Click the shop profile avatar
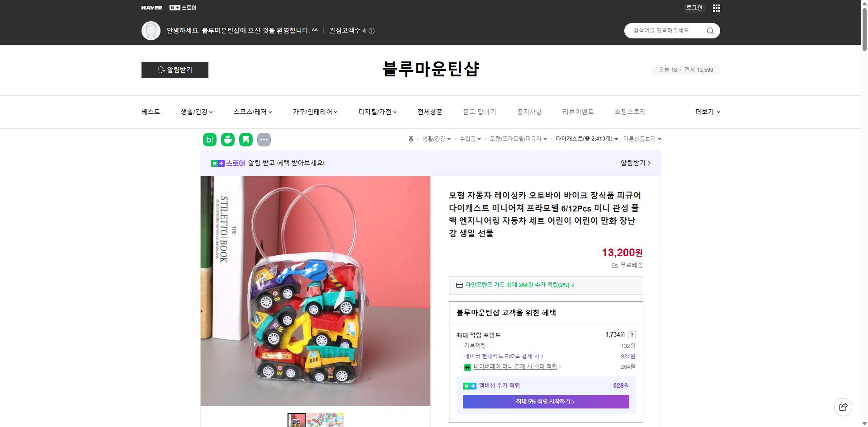This screenshot has height=427, width=868. (151, 30)
